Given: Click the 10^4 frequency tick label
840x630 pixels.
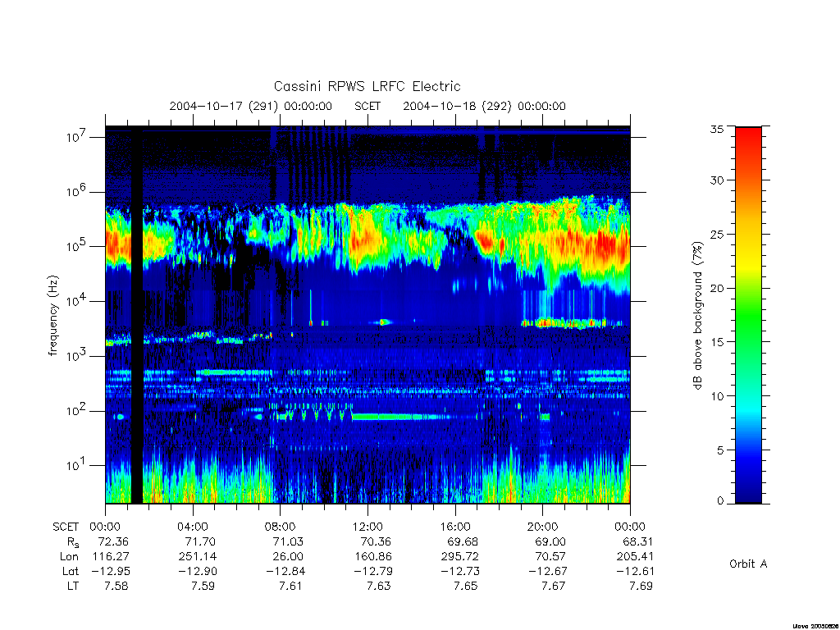Looking at the screenshot, I should pos(76,301).
